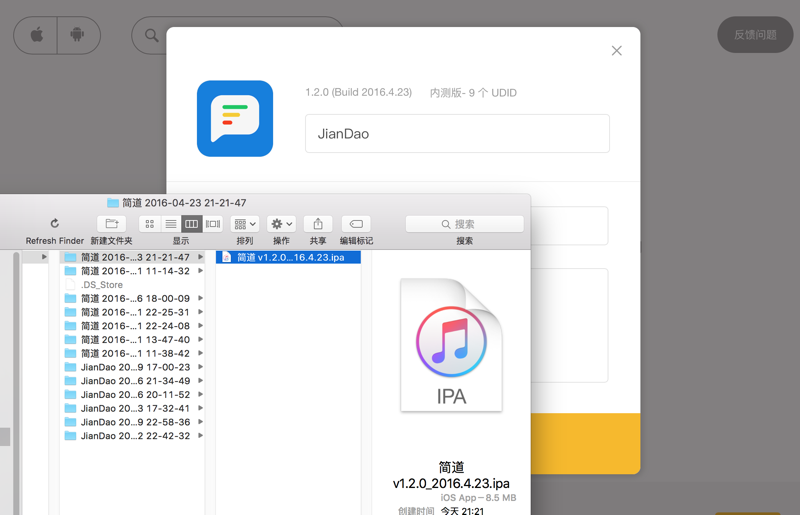Select folder JianDao 20...6 20-11-52
800x515 pixels.
132,395
